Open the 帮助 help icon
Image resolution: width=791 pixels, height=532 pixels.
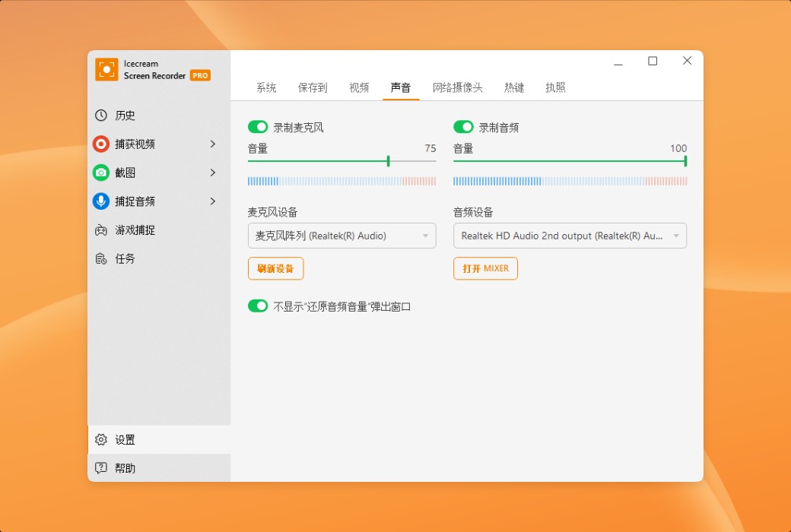pyautogui.click(x=101, y=467)
